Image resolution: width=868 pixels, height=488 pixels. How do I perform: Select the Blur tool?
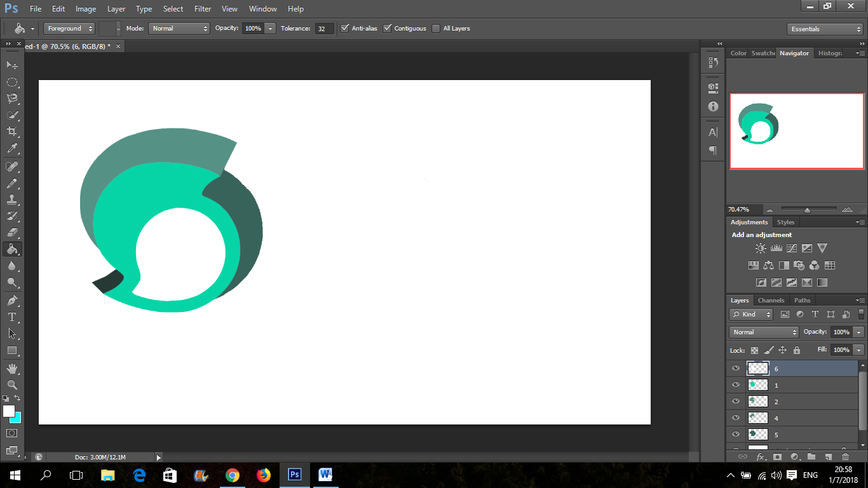tap(12, 266)
